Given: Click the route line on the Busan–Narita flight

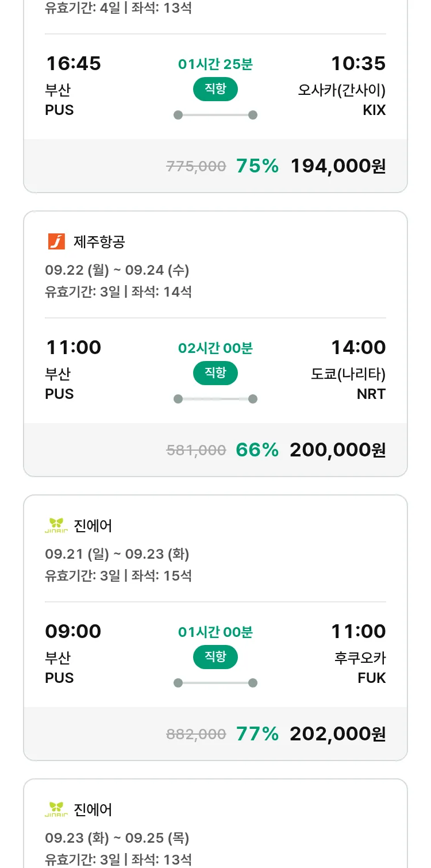Looking at the screenshot, I should click(215, 399).
